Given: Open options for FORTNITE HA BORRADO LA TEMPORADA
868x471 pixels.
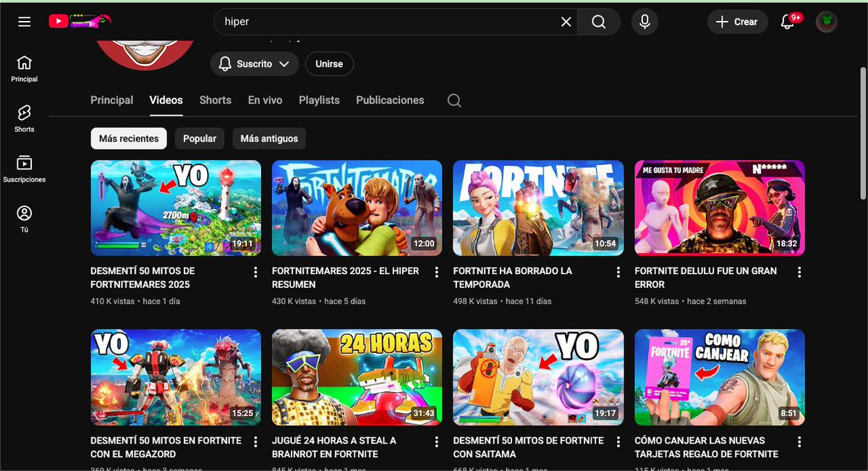Looking at the screenshot, I should tap(618, 272).
